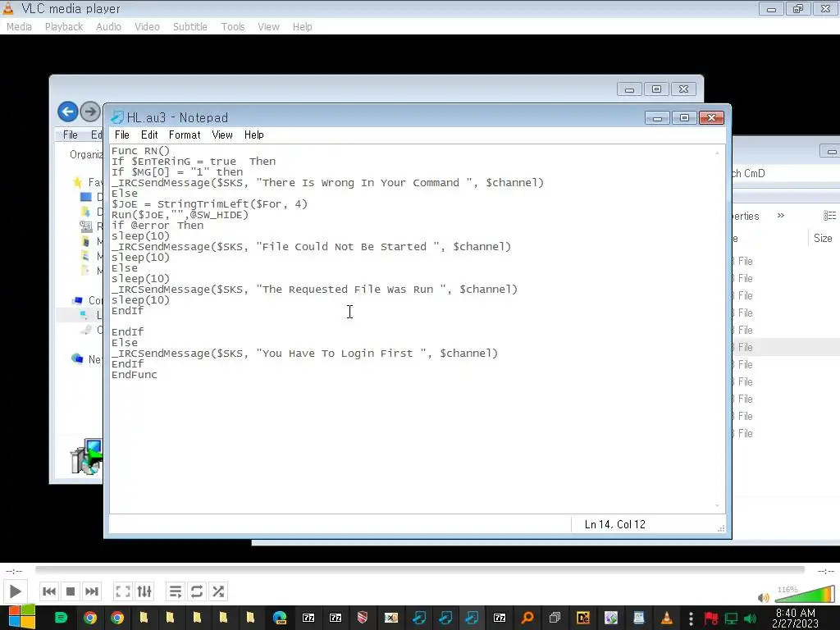Viewport: 840px width, 630px height.
Task: Click the '$JoE = StringTrimLeft($For, 4)' line
Action: 209,204
